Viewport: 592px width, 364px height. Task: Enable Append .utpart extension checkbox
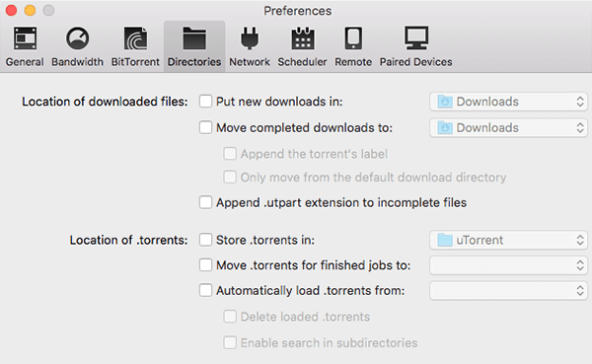pos(206,202)
